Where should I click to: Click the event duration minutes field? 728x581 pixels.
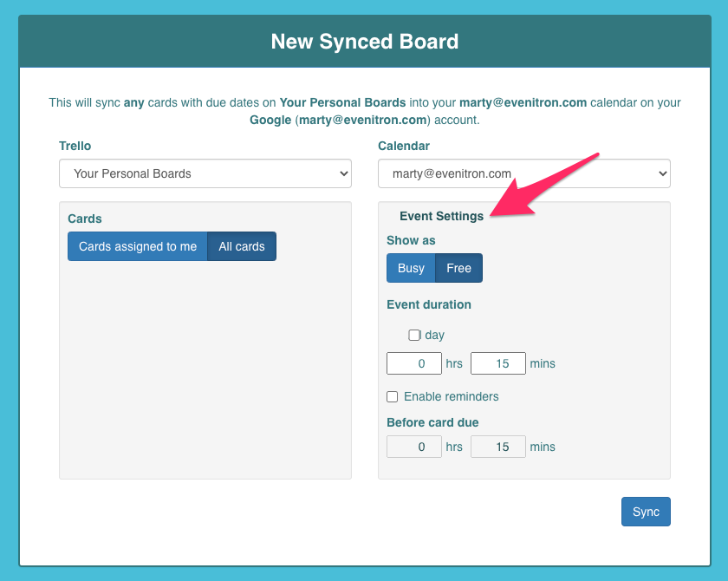click(x=498, y=363)
